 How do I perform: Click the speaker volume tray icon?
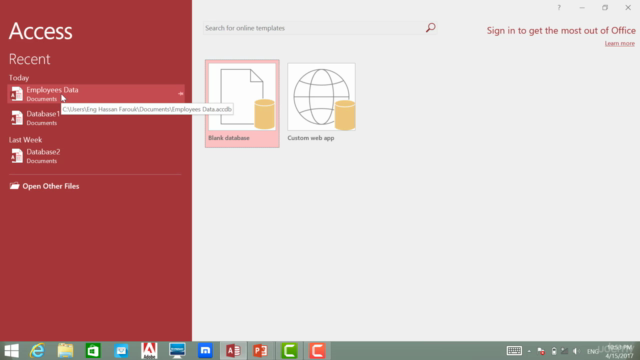pyautogui.click(x=577, y=351)
